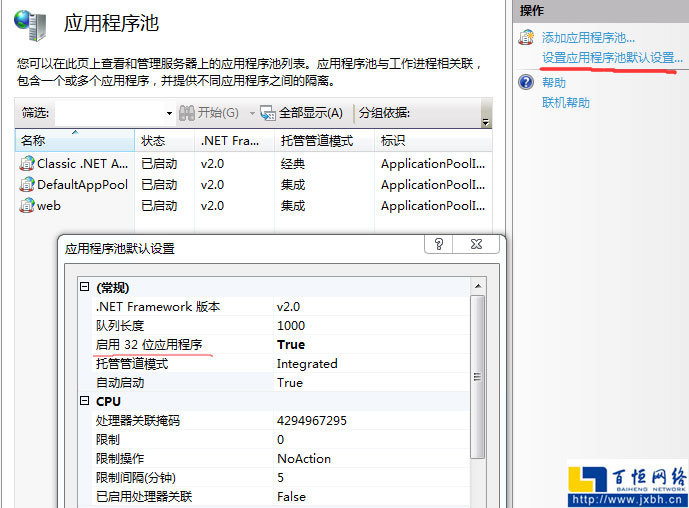Click the DefaultAppPool row icon
The height and width of the screenshot is (508, 689).
point(27,184)
